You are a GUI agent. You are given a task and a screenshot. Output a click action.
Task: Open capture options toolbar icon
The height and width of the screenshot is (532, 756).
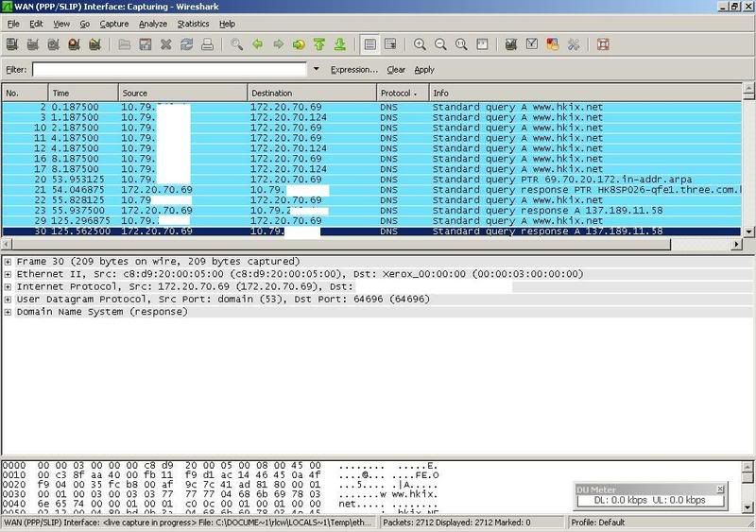pos(33,44)
